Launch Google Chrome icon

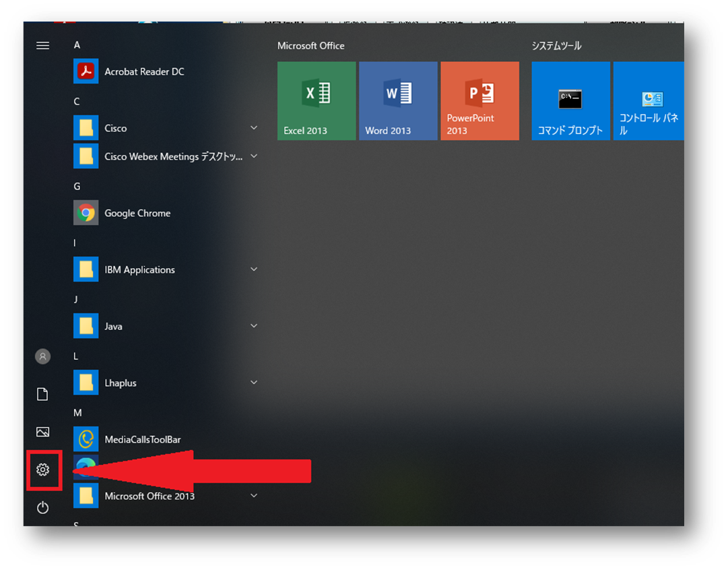(86, 213)
